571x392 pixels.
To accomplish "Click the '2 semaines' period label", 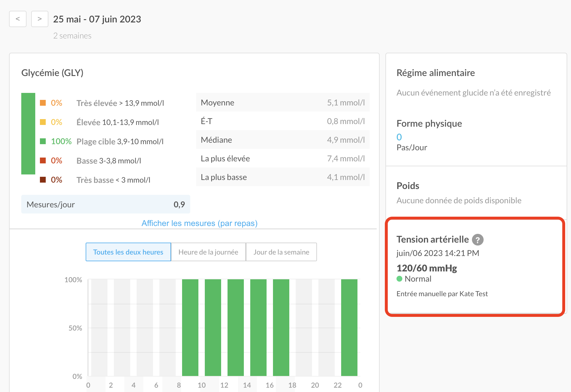I will coord(72,36).
